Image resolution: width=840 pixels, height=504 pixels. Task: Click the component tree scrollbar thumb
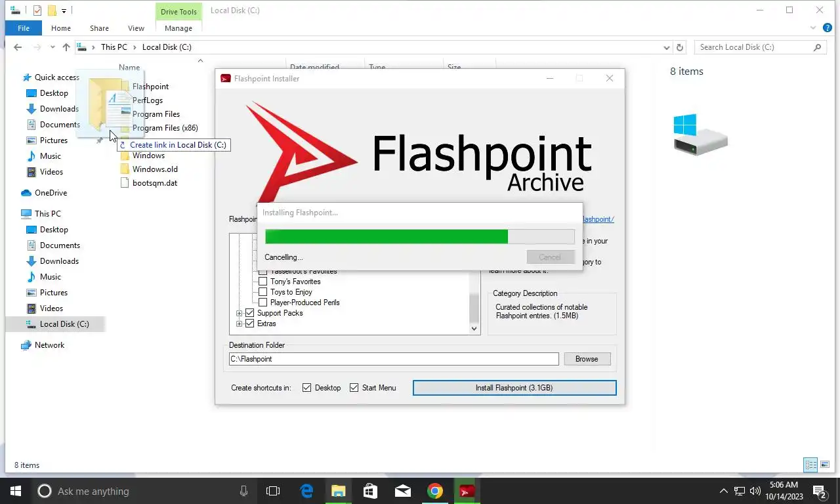(474, 306)
